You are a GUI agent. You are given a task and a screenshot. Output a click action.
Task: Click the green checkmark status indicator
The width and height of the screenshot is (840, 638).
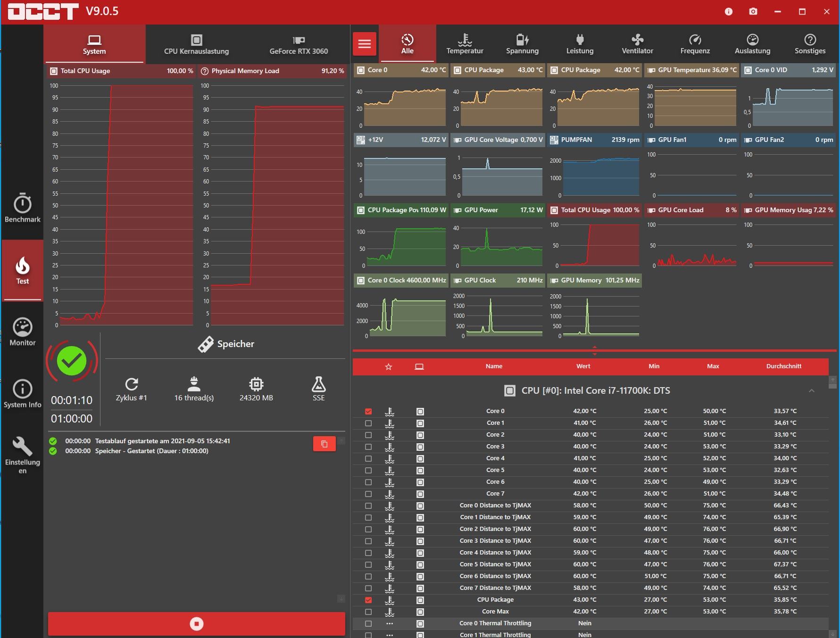click(72, 361)
